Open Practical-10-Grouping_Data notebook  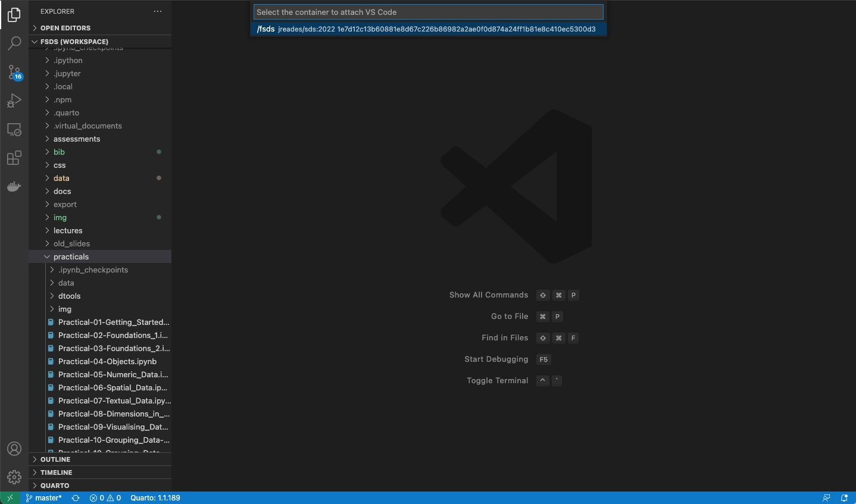(100, 440)
